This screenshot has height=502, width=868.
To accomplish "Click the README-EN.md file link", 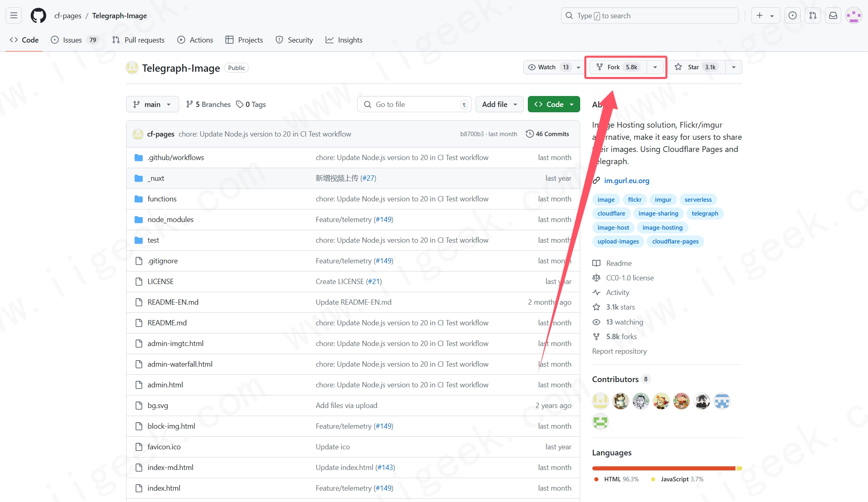I will click(x=173, y=302).
